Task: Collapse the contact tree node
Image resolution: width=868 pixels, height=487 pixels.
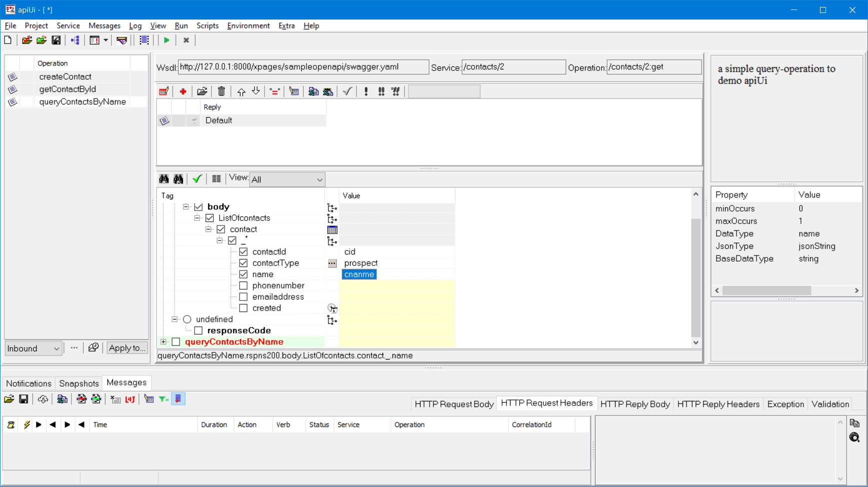Action: click(208, 229)
